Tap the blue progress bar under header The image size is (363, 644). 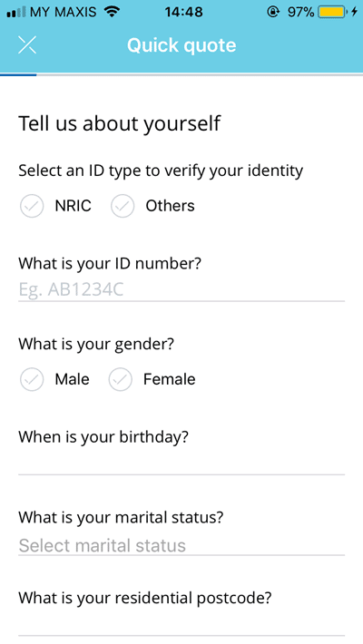tap(18, 74)
